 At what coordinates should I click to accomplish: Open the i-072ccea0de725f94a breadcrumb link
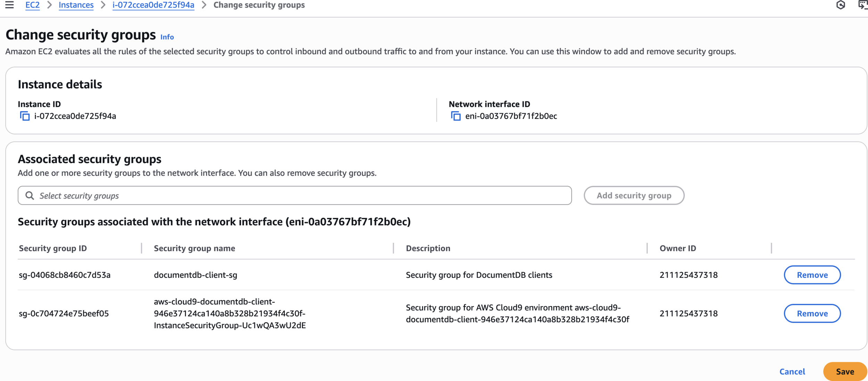[153, 5]
